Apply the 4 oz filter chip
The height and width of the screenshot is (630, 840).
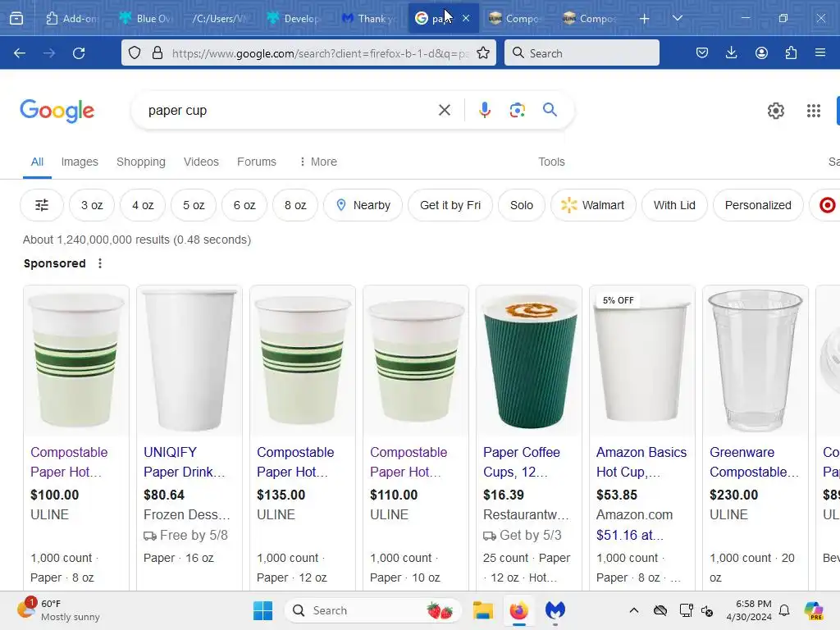(x=143, y=205)
